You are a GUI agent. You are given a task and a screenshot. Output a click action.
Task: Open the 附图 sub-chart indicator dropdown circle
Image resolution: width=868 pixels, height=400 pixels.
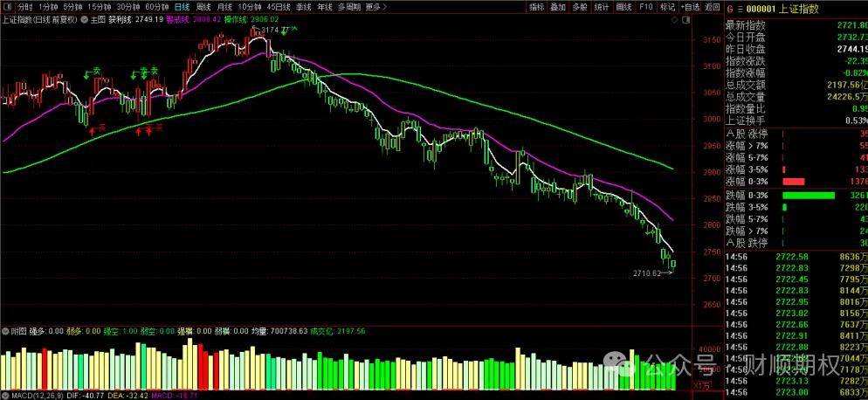5,331
